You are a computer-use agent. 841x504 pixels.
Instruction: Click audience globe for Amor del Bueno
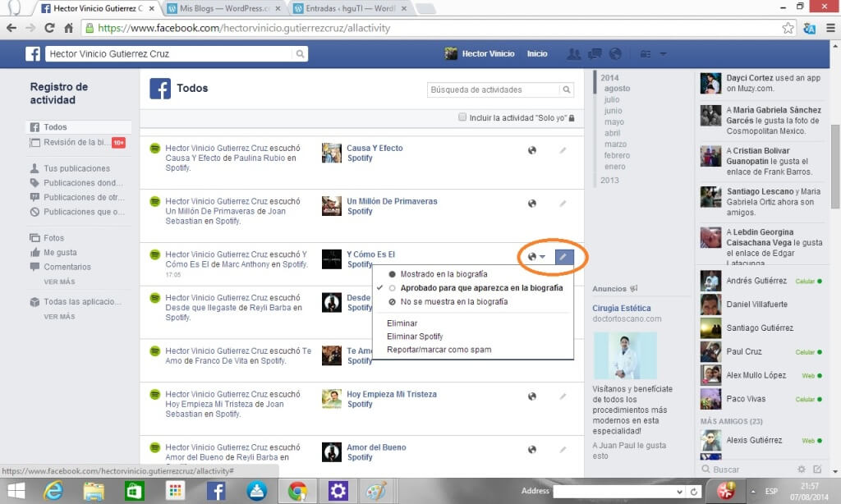tap(532, 449)
